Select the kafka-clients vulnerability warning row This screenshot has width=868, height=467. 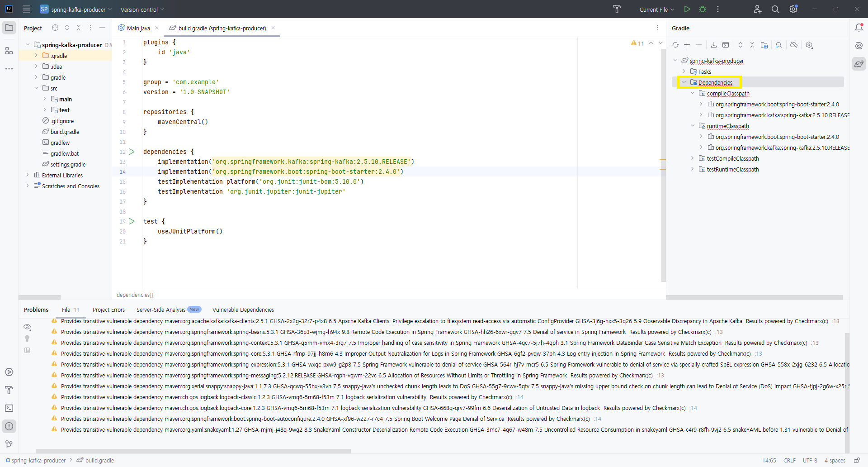[445, 321]
